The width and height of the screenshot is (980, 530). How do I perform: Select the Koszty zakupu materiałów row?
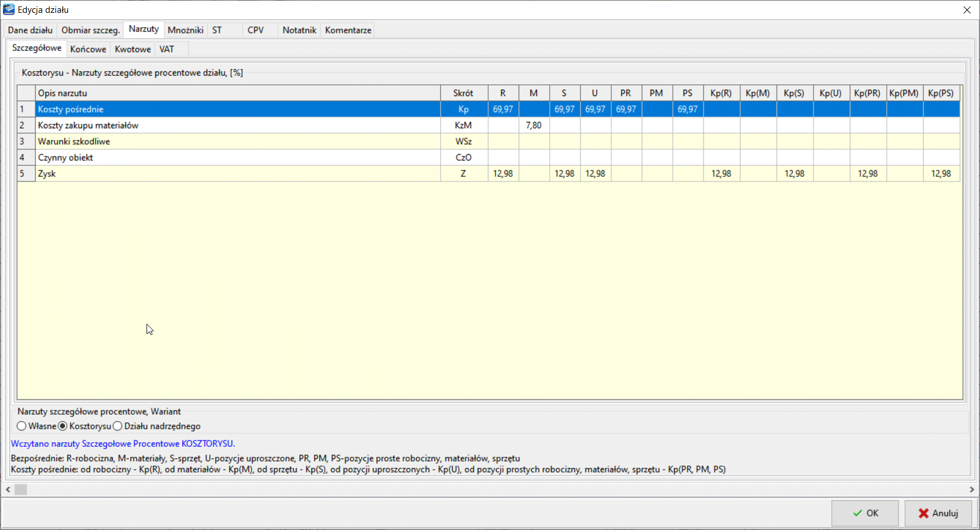coord(489,125)
